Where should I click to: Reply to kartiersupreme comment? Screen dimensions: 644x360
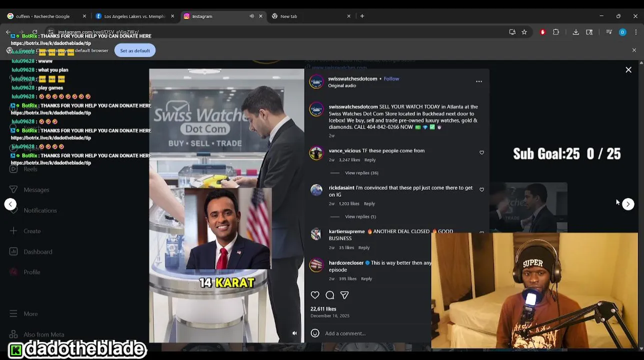[364, 248]
